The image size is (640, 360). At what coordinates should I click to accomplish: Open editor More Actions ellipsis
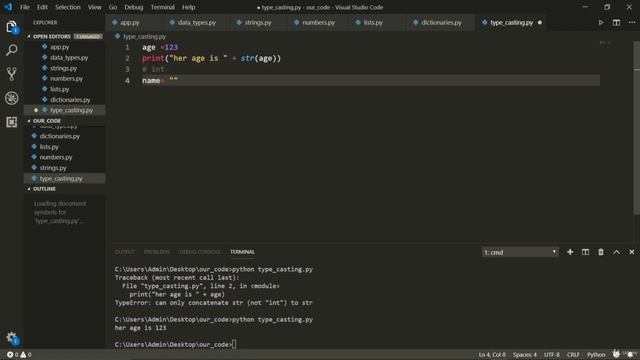point(631,22)
